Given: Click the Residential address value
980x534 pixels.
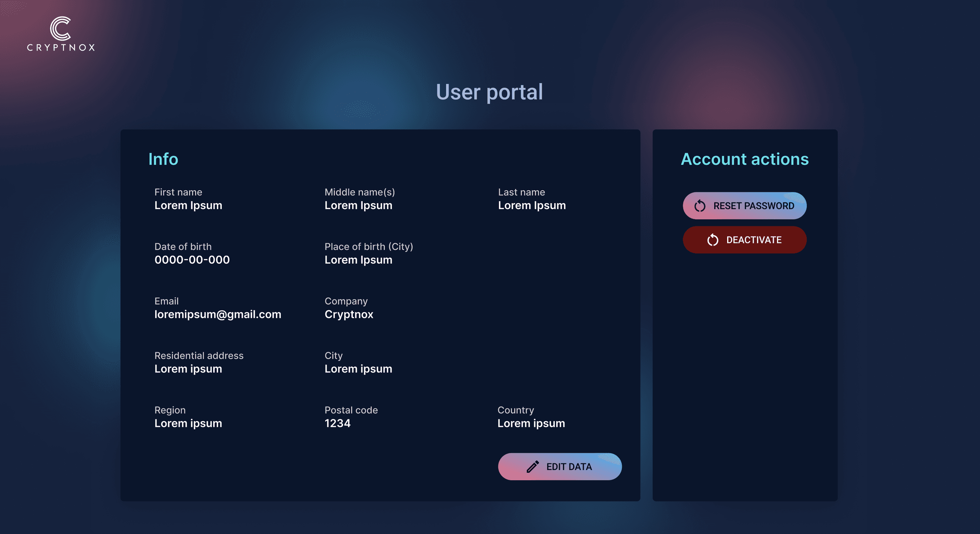Looking at the screenshot, I should click(x=188, y=369).
